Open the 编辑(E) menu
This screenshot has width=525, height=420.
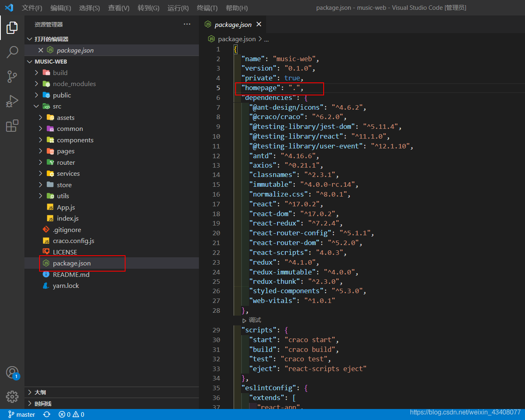pyautogui.click(x=61, y=8)
